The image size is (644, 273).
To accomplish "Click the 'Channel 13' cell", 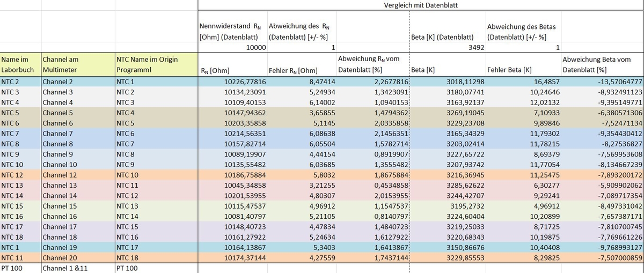I will [x=78, y=186].
